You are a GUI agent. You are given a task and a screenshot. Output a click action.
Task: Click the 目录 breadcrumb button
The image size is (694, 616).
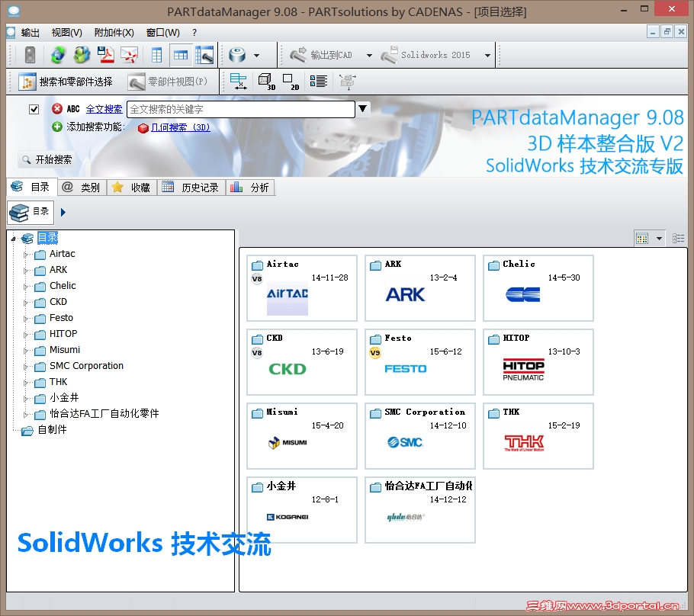click(31, 213)
